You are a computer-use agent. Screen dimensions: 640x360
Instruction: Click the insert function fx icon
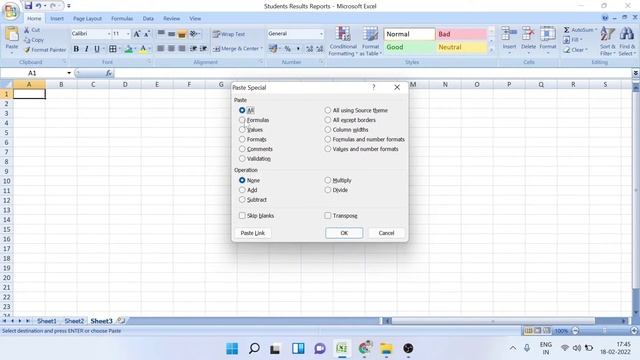click(x=109, y=73)
